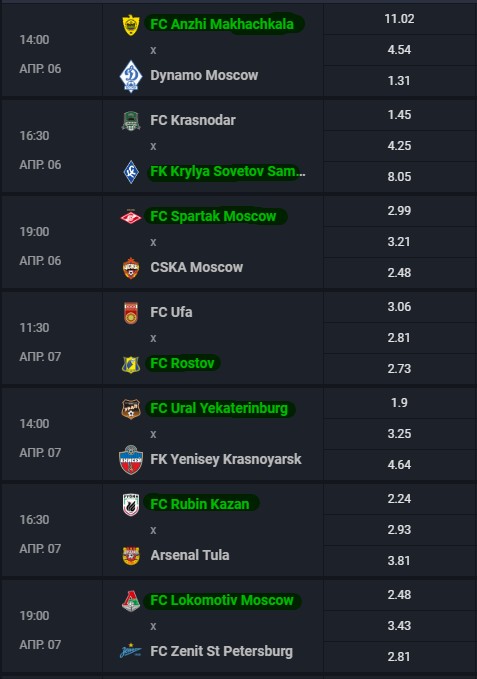
Task: Pick 3.43 draw odds in Lokomotiv match
Action: click(x=400, y=626)
